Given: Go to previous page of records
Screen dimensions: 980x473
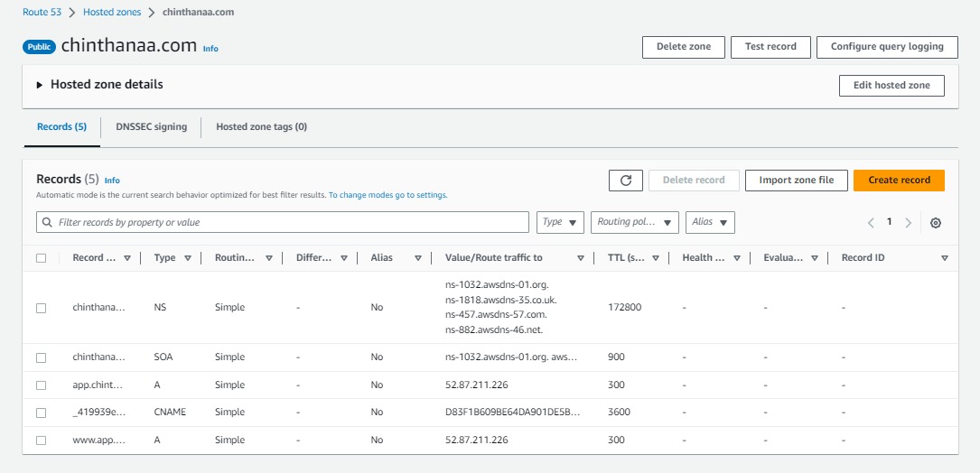Looking at the screenshot, I should [871, 223].
